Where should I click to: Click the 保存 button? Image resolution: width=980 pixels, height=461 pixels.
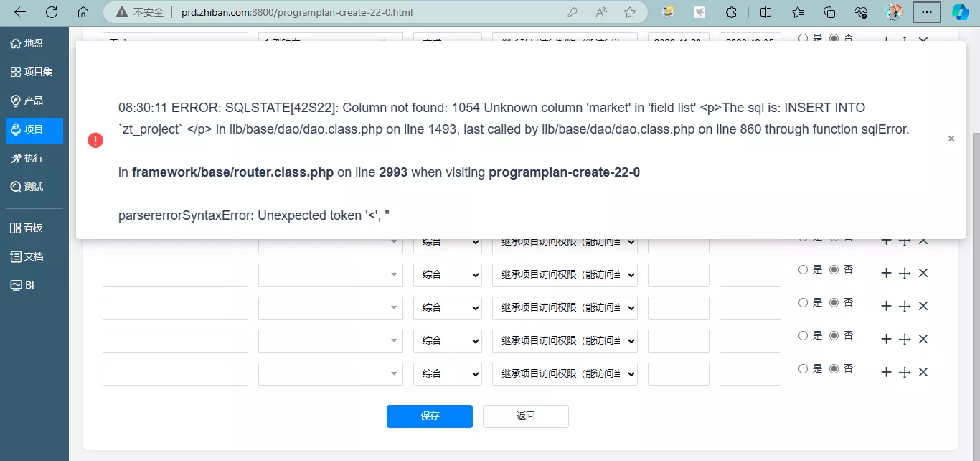(430, 416)
